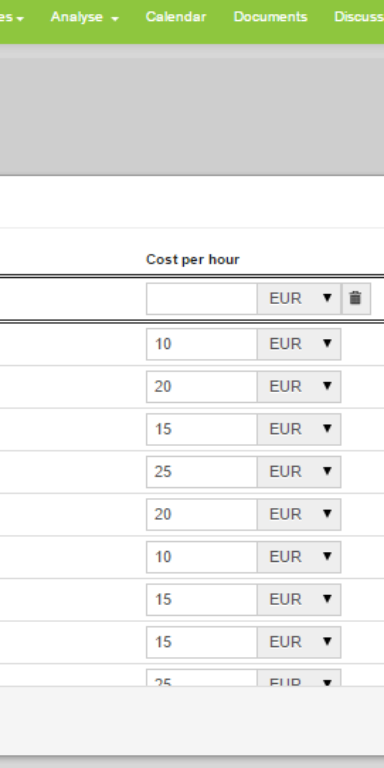Screen dimensions: 384x768
Task: Delete the empty cost row via trash icon
Action: pyautogui.click(x=356, y=298)
